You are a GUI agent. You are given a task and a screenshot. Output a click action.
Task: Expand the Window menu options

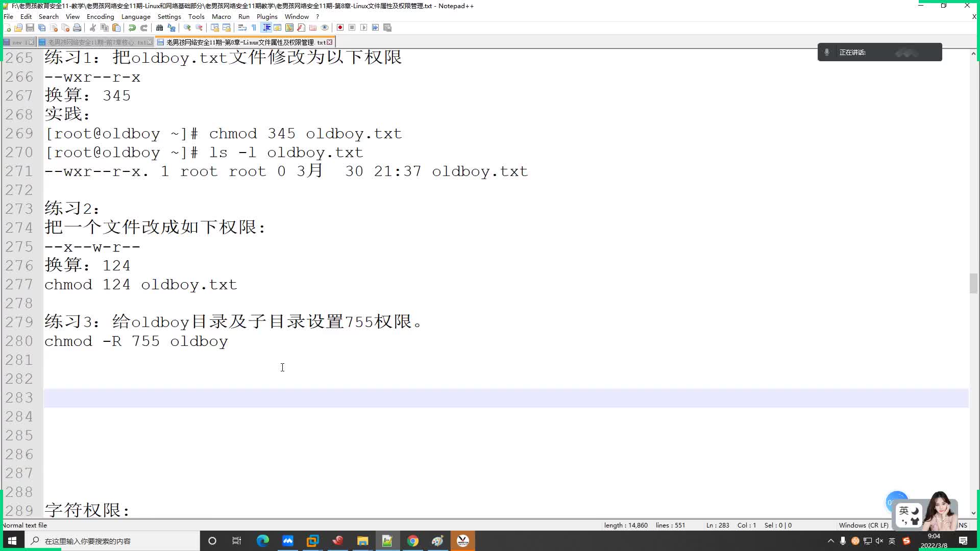click(x=298, y=17)
